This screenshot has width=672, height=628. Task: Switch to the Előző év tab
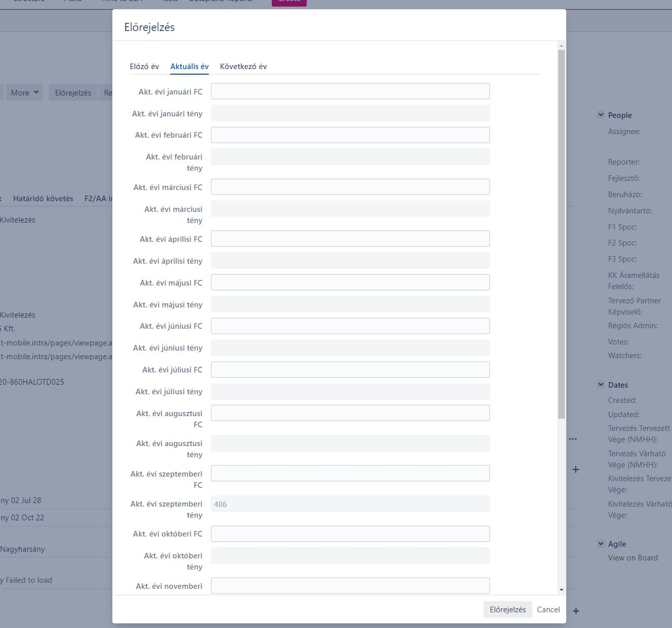[x=144, y=67]
